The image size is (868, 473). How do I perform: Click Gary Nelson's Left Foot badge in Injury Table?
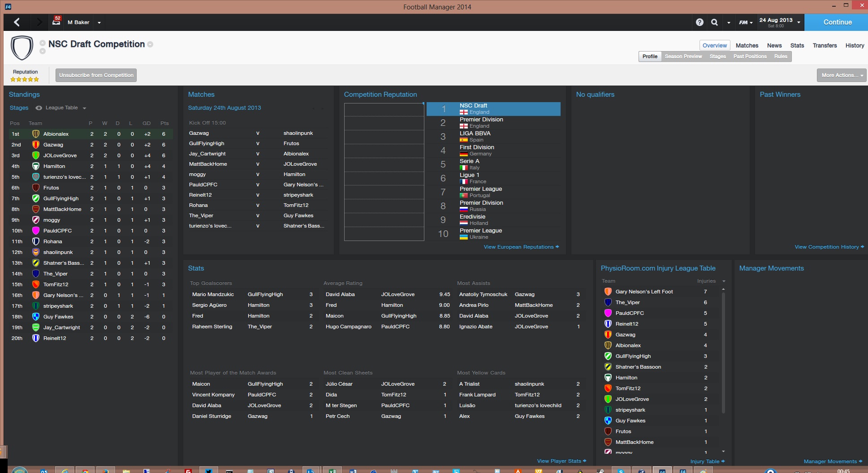tap(608, 292)
